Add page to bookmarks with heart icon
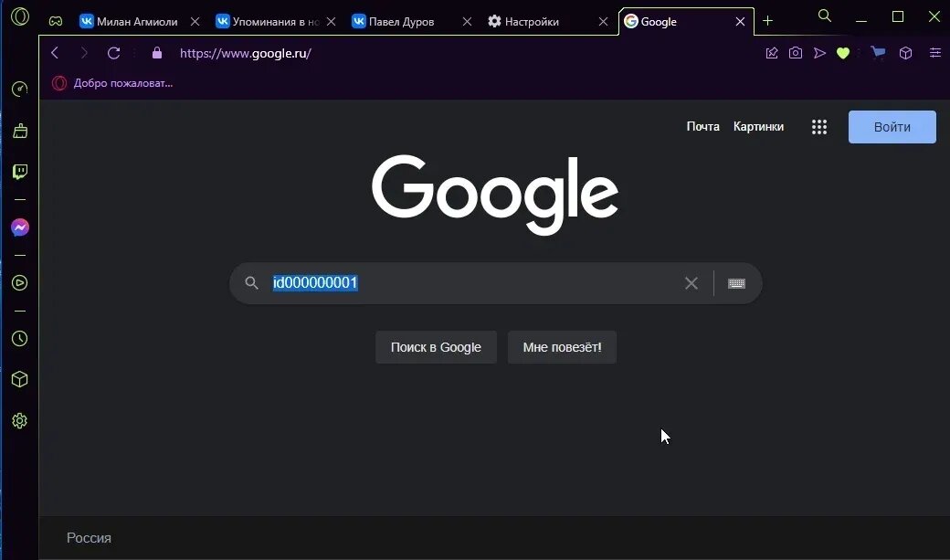The height and width of the screenshot is (560, 950). (843, 53)
